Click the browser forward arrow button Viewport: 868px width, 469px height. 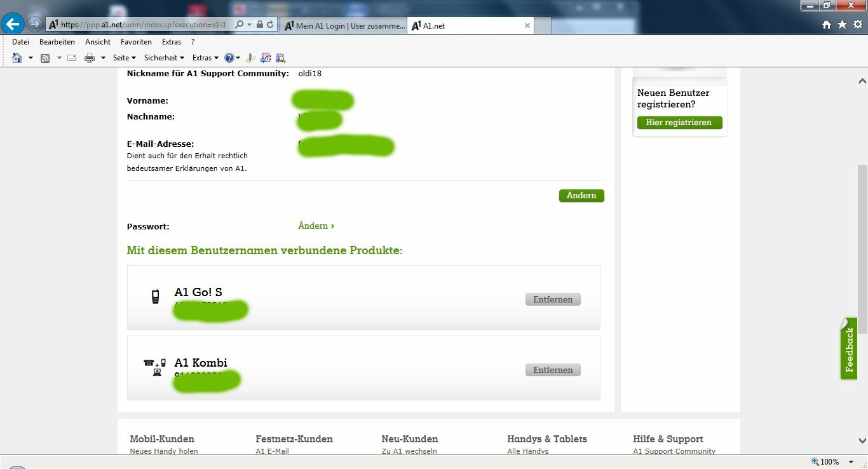point(35,24)
